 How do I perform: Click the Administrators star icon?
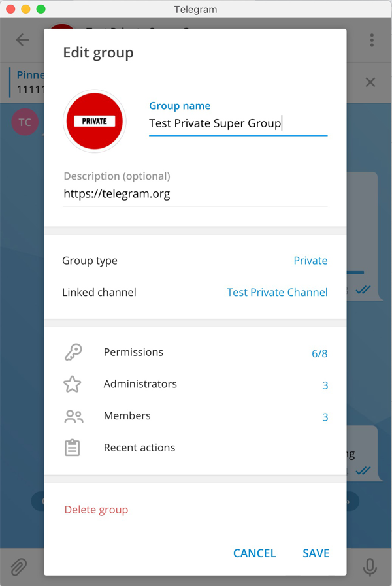pyautogui.click(x=73, y=384)
